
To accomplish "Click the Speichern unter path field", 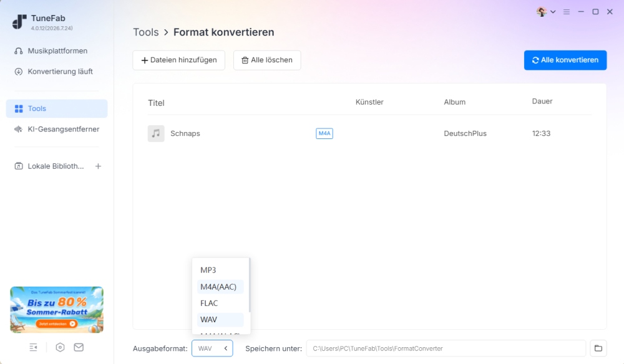I will (x=446, y=348).
